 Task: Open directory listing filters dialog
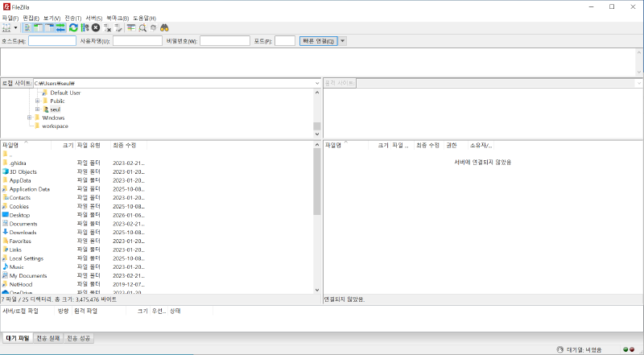point(131,27)
